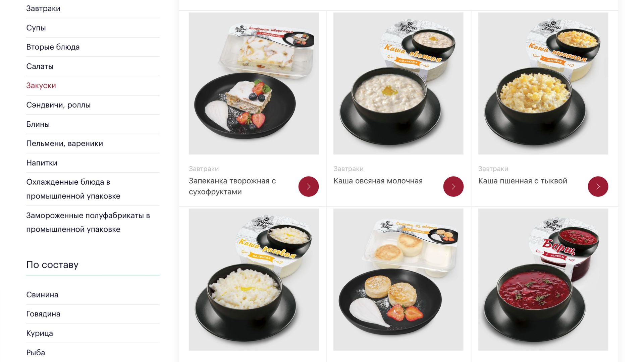Open Замороженные полуфабрикаты в промышленной упаковке
Screen dimensions: 644x362
pos(88,222)
